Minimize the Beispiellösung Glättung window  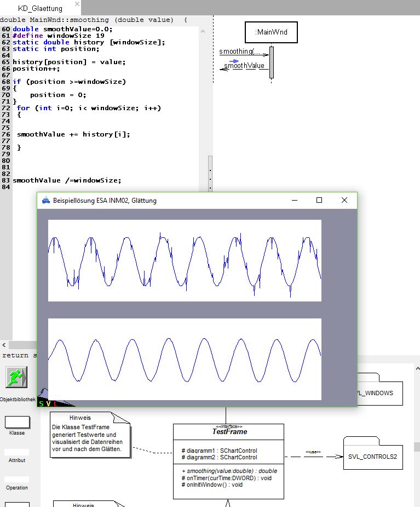(x=294, y=201)
